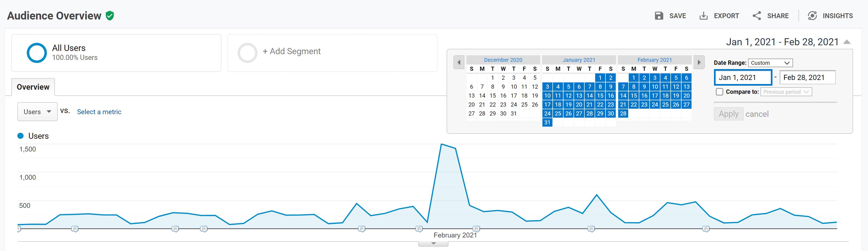Pick February 14 in calendar
This screenshot has height=251, width=868.
pyautogui.click(x=623, y=95)
